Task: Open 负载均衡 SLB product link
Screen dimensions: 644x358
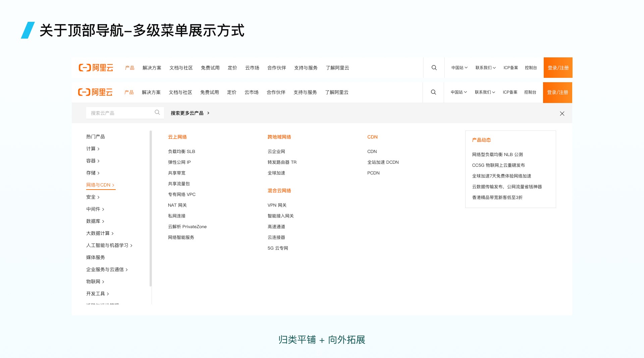Action: point(181,151)
